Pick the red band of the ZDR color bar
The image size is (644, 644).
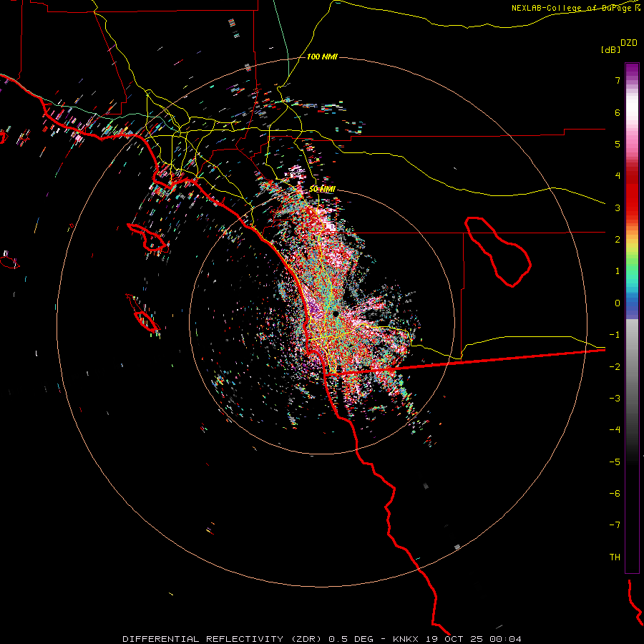pyautogui.click(x=632, y=193)
